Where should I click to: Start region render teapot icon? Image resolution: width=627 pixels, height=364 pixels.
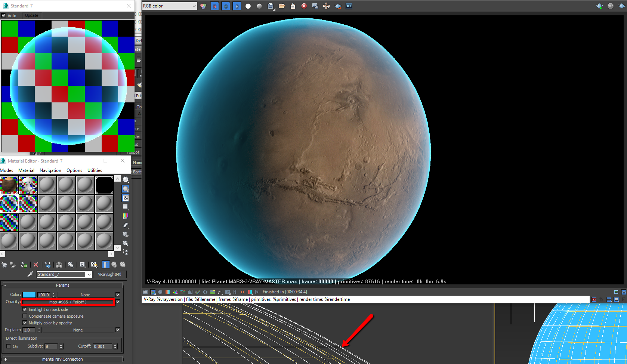pyautogui.click(x=338, y=6)
